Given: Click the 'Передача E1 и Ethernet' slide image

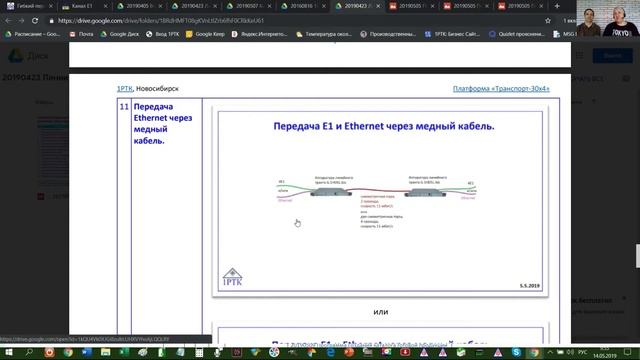Looking at the screenshot, I should 380,201.
